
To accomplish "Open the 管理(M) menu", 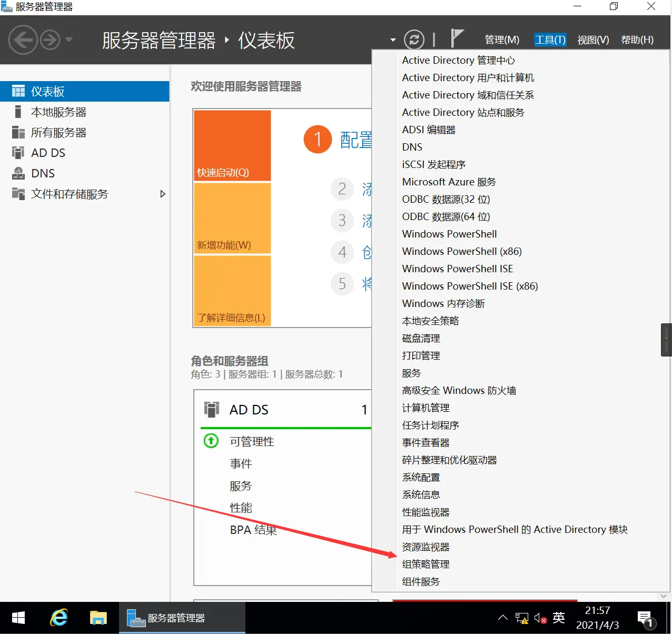I will pos(502,40).
